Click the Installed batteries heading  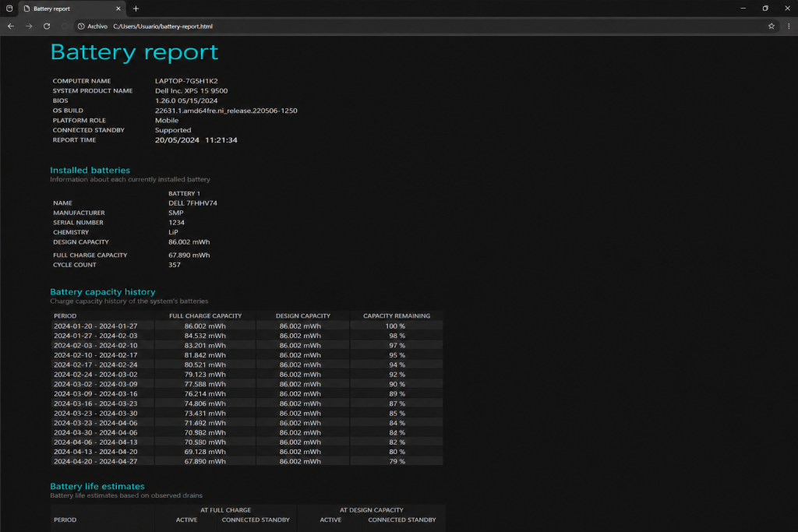[x=90, y=170]
